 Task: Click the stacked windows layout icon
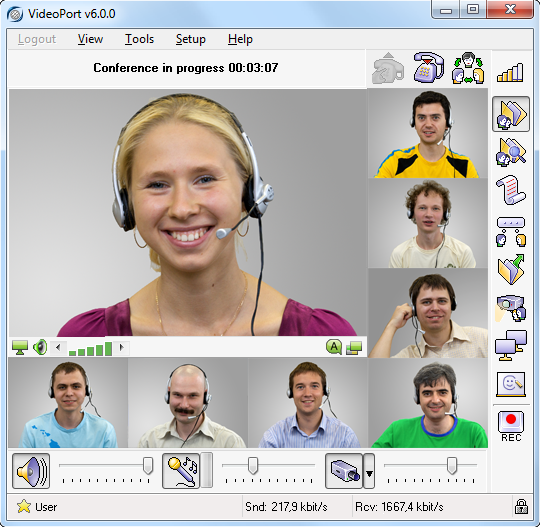click(354, 348)
